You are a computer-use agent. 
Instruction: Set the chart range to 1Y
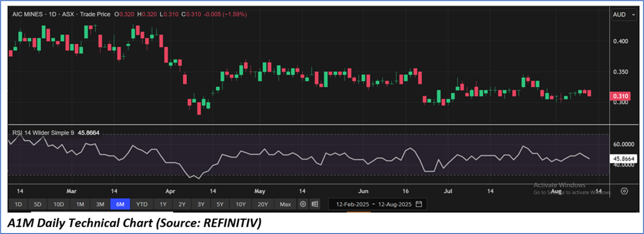[x=163, y=204]
